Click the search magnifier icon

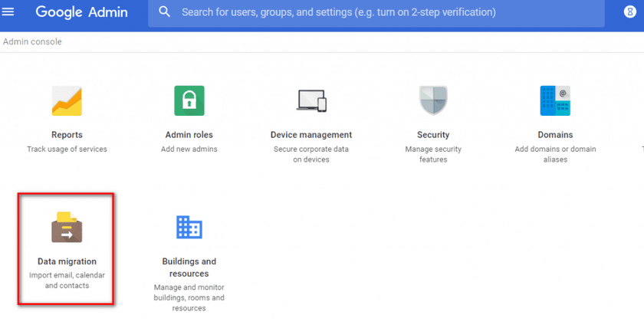tap(165, 12)
